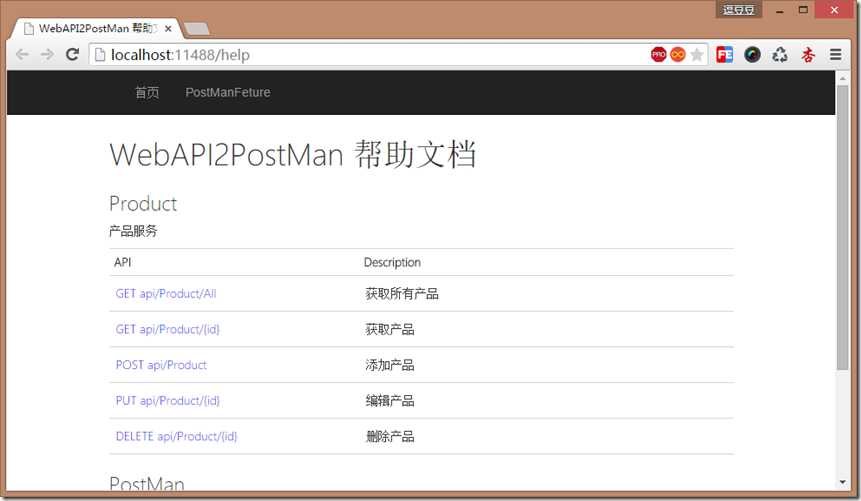
Task: Open the red FE extension icon
Action: pos(725,54)
